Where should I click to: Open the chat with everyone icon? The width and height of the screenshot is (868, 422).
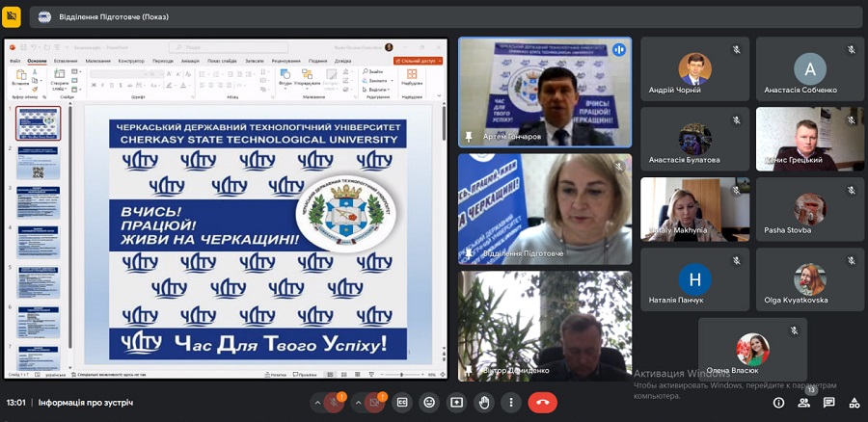coord(828,403)
